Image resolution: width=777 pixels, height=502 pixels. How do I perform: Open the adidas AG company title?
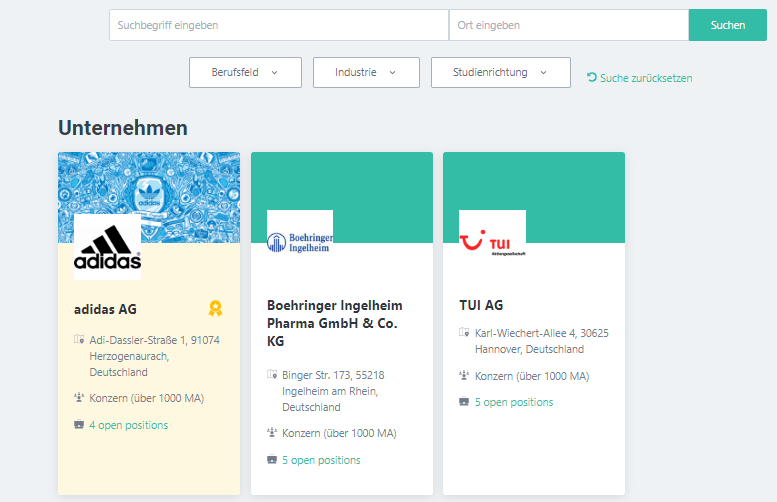click(x=105, y=309)
